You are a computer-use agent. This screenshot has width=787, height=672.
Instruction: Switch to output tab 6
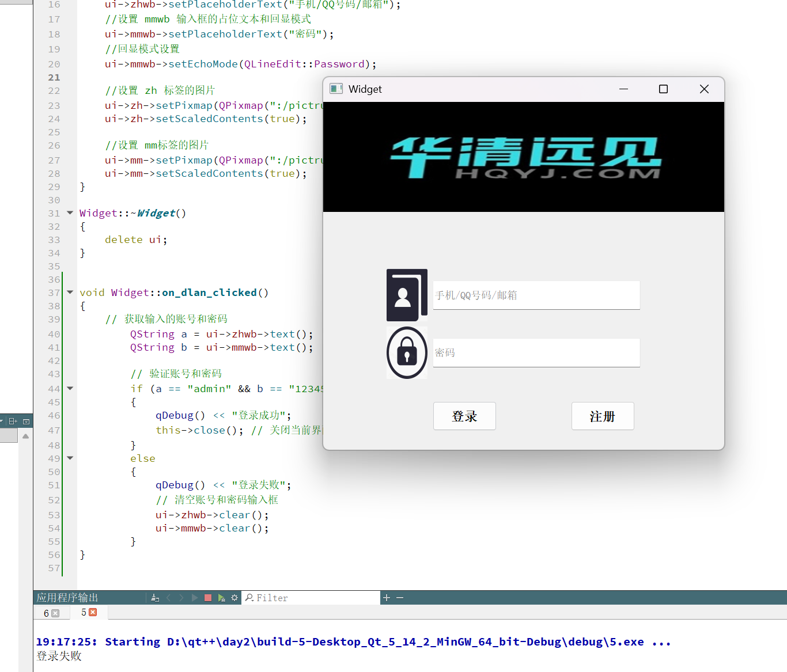47,613
